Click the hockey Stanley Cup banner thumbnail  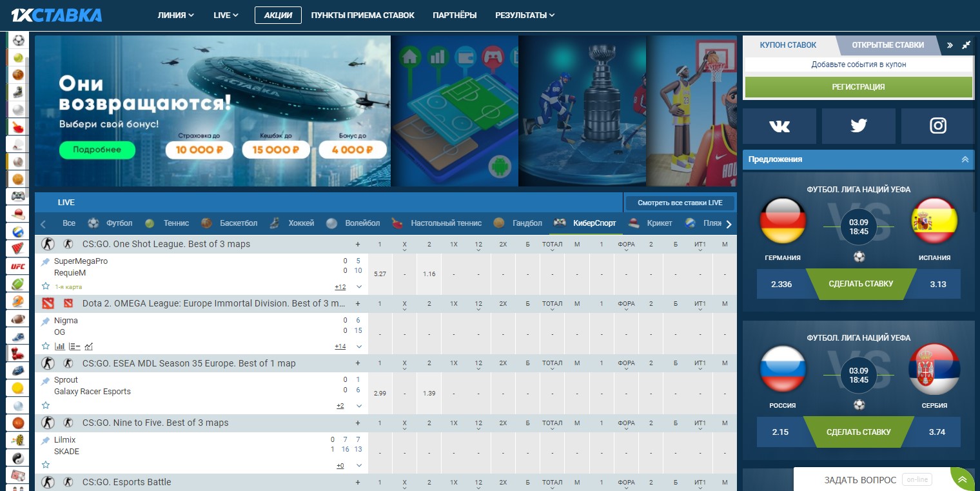click(x=582, y=111)
